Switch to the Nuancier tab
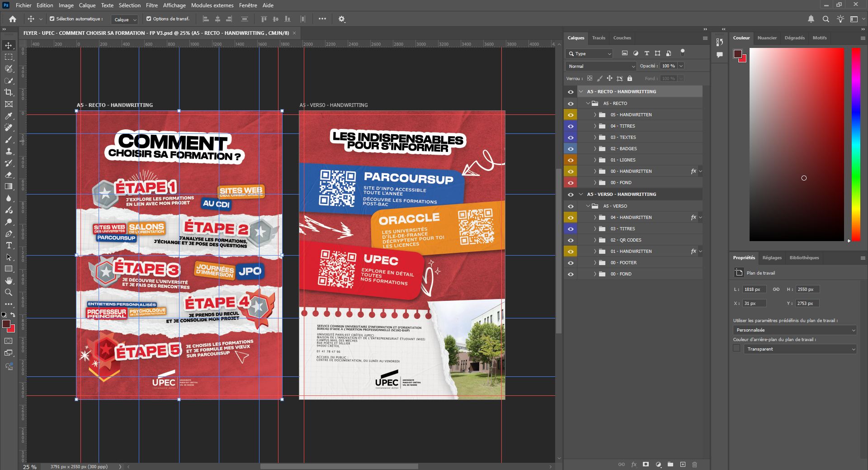 [767, 38]
